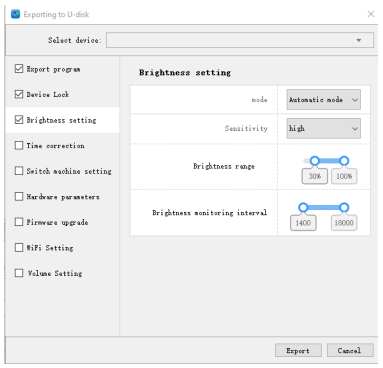Enable the Switch machine setting checkbox

coord(19,171)
